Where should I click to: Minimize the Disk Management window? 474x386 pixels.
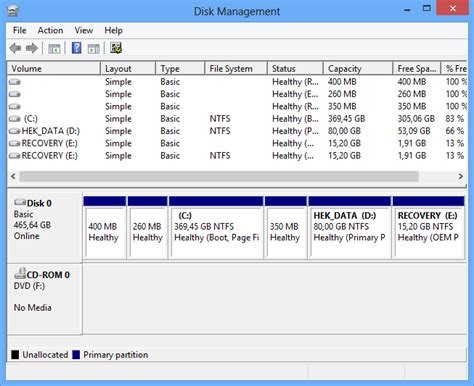[x=407, y=10]
